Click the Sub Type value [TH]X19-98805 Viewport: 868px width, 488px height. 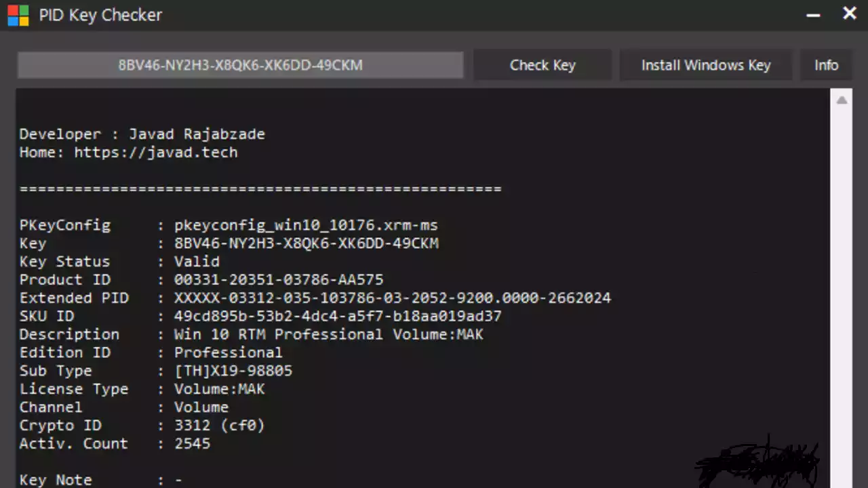pos(233,371)
